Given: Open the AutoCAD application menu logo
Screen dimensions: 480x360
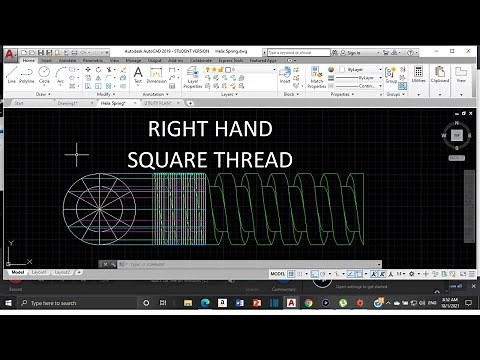Looking at the screenshot, I should [10, 54].
